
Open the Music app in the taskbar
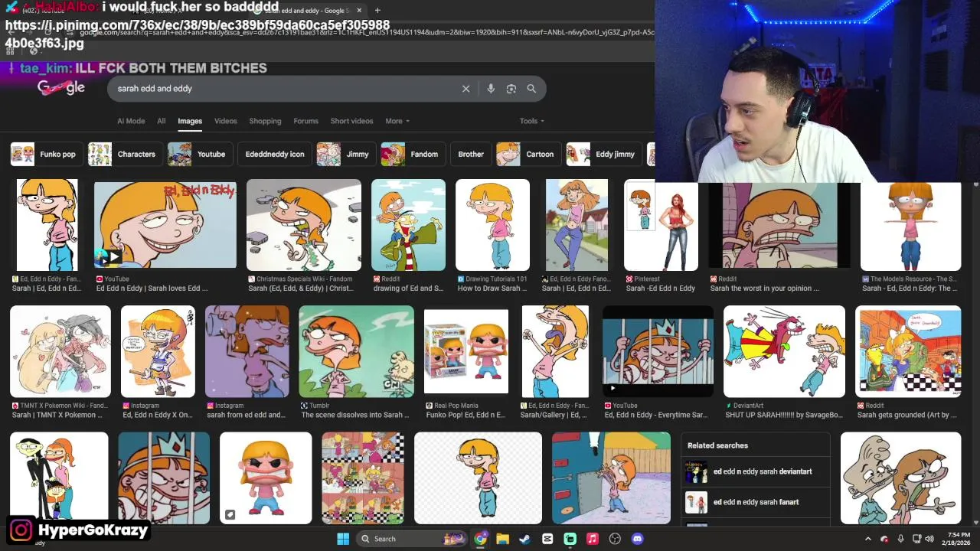(592, 539)
